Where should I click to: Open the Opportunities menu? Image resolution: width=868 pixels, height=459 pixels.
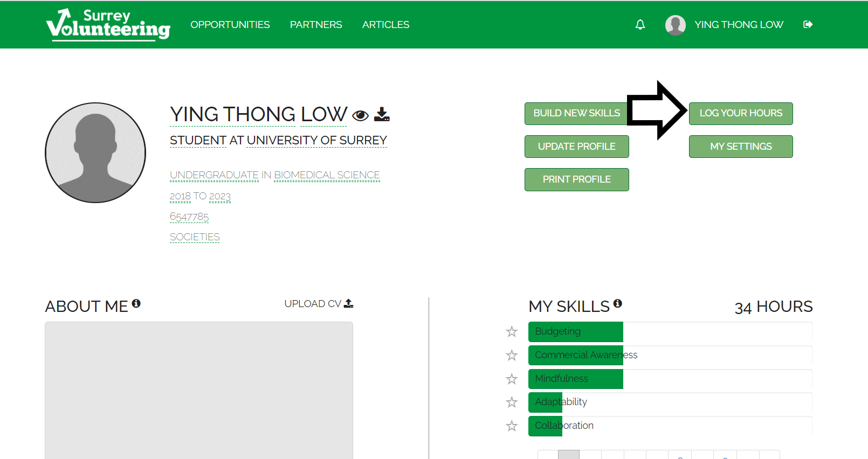[230, 25]
